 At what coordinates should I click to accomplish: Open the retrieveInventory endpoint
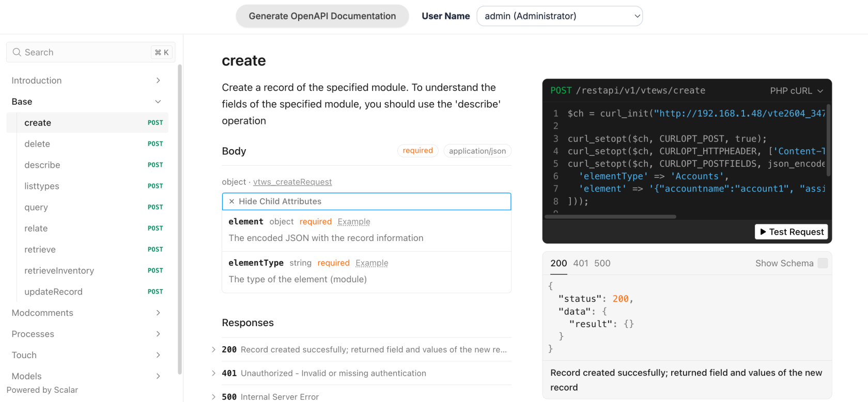[x=87, y=271]
